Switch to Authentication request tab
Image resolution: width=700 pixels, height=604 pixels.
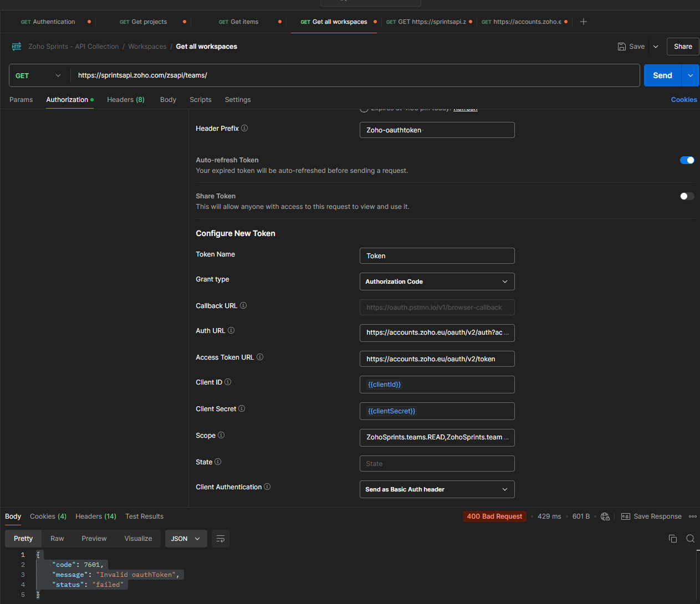(48, 22)
